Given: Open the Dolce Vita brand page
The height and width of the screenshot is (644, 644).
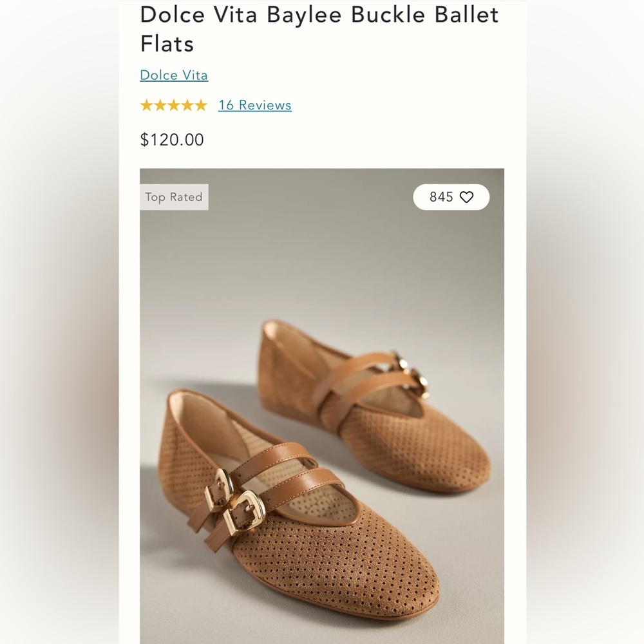Looking at the screenshot, I should click(x=173, y=75).
